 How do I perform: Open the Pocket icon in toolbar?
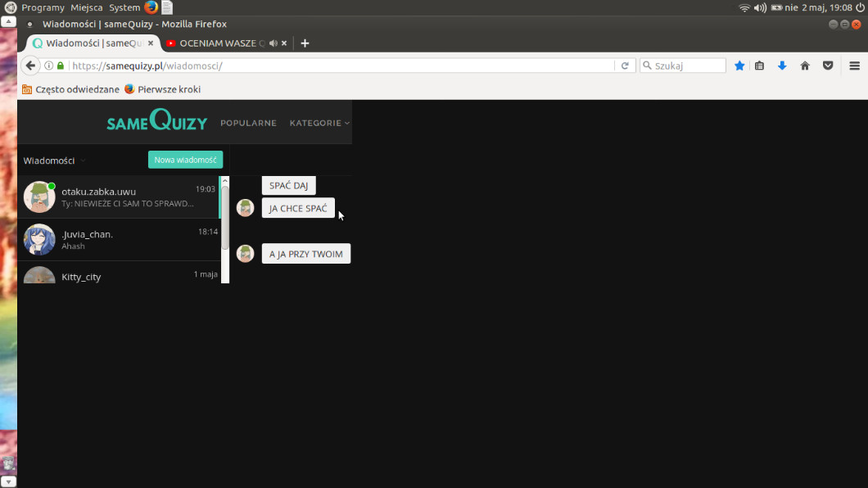point(828,66)
